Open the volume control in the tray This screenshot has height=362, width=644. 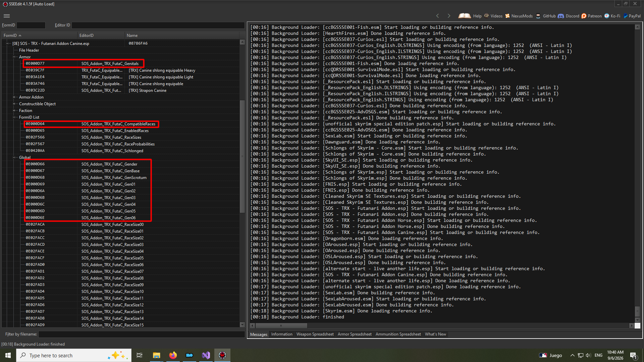(588, 355)
